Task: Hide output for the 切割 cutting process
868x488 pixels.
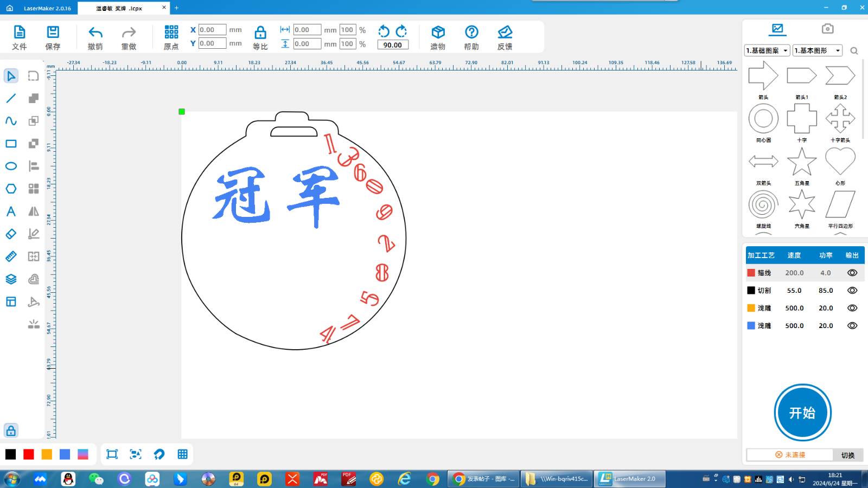Action: tap(852, 290)
